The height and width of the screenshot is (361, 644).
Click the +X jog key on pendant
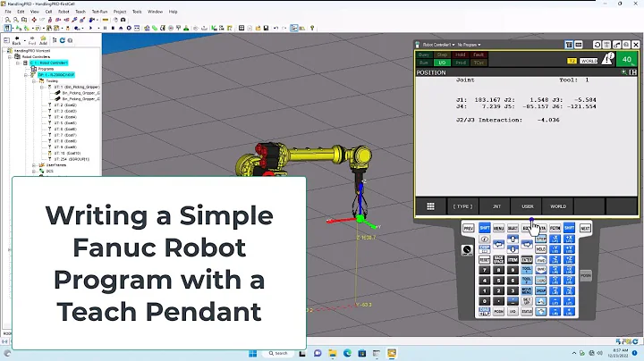click(569, 239)
